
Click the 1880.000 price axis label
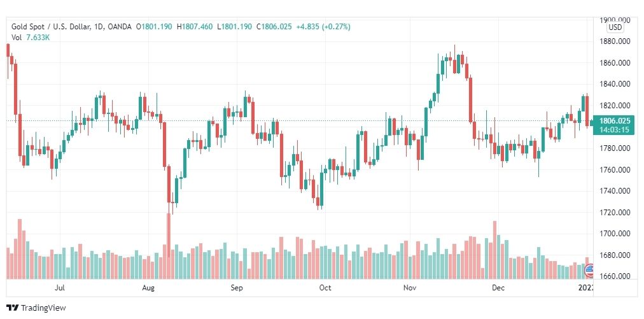(615, 41)
